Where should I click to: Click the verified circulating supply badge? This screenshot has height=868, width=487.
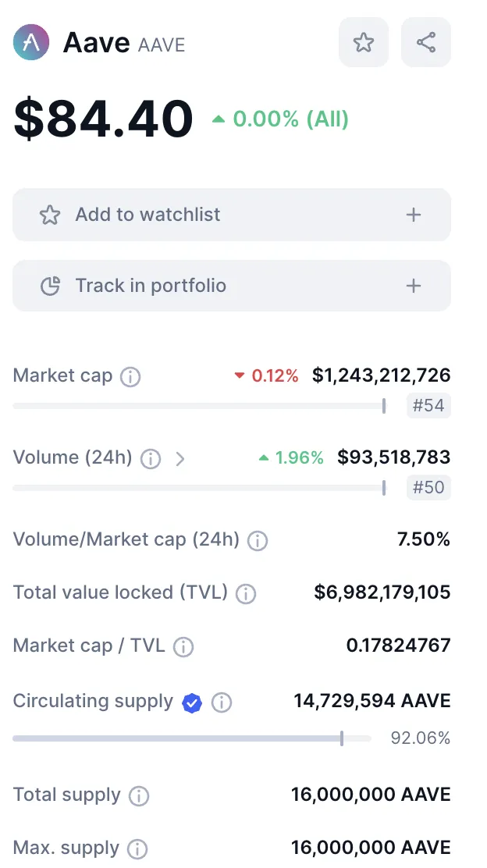(192, 703)
